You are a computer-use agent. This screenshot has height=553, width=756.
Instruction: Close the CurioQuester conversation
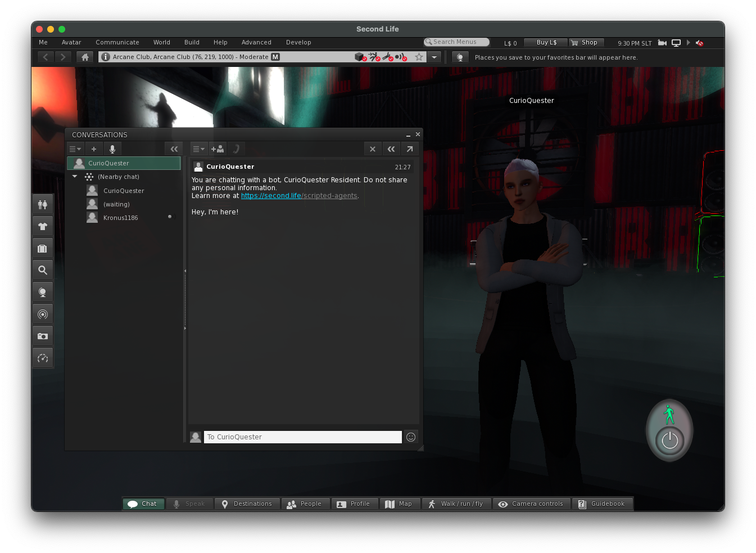[372, 149]
